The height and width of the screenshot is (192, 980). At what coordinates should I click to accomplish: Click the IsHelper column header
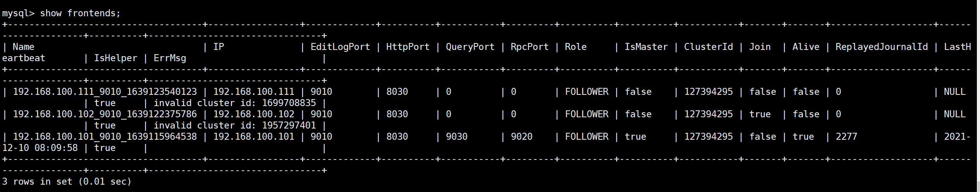point(116,58)
